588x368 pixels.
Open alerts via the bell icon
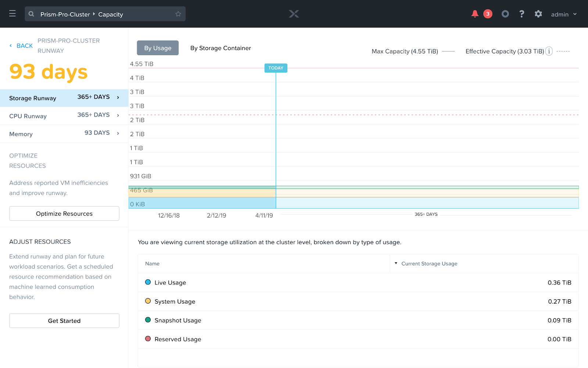coord(475,14)
